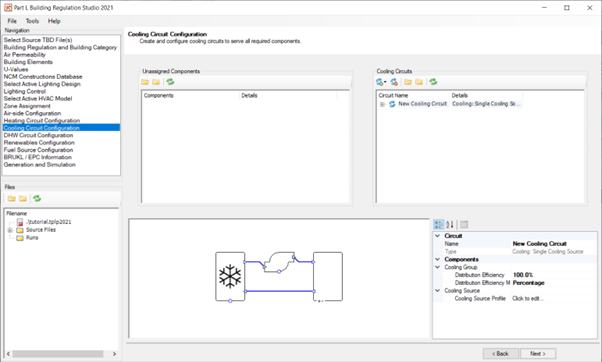Open the Help menu

click(54, 21)
